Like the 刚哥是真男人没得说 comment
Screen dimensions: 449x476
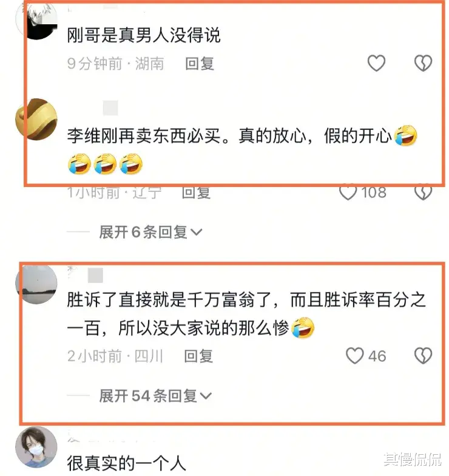(376, 63)
